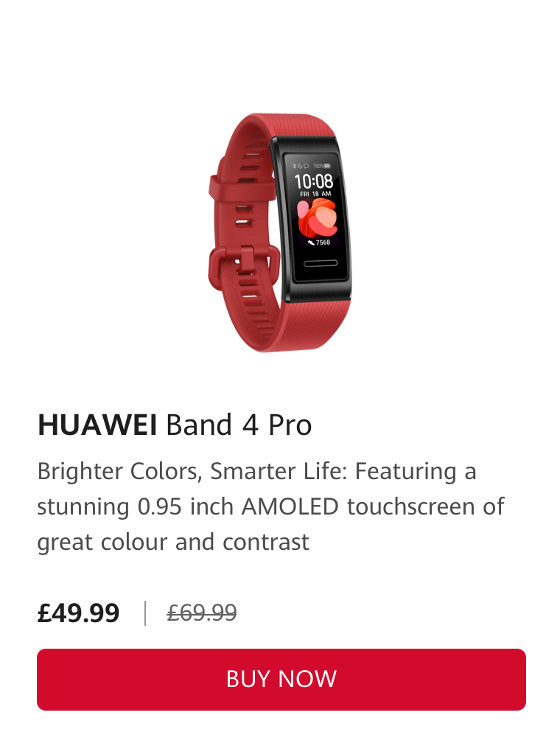Click the crossed-out £69.99 original price
Screen dimensions: 560x746
click(x=202, y=613)
